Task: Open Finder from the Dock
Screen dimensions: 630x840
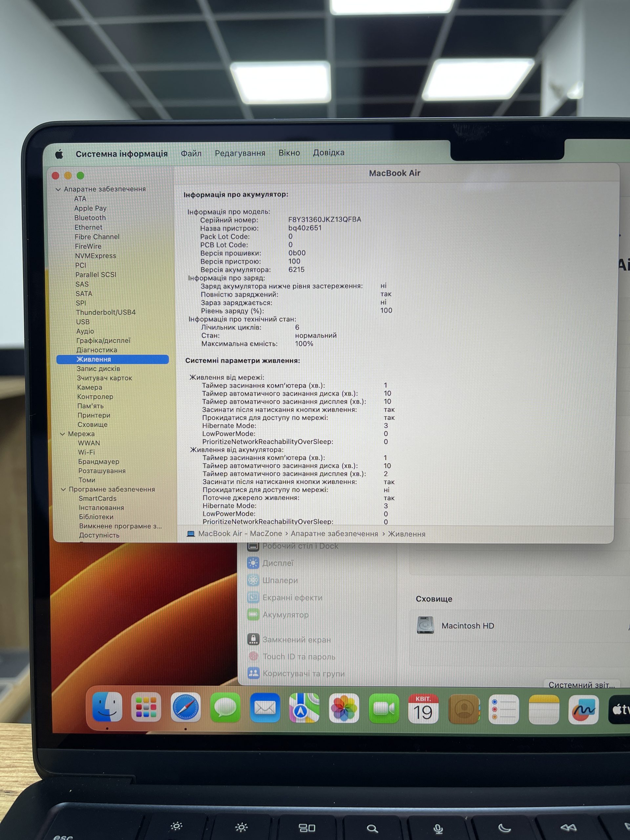Action: point(107,707)
